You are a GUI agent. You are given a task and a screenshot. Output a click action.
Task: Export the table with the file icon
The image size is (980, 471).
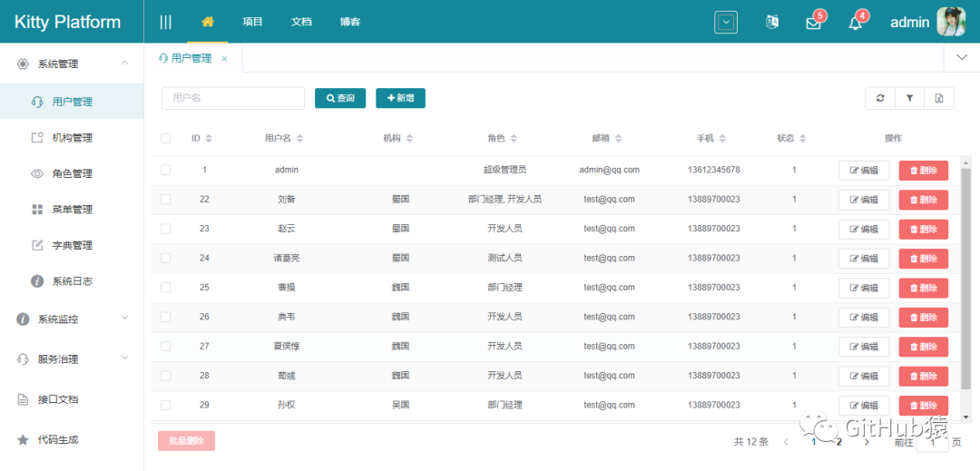tap(939, 98)
